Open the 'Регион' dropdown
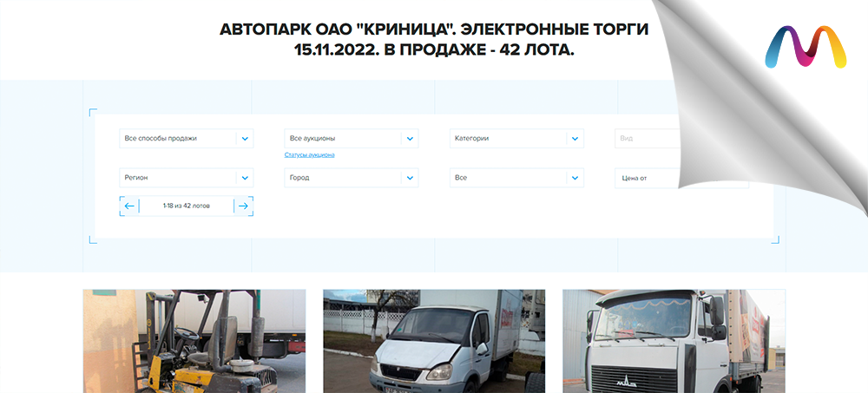The image size is (868, 393). [186, 178]
